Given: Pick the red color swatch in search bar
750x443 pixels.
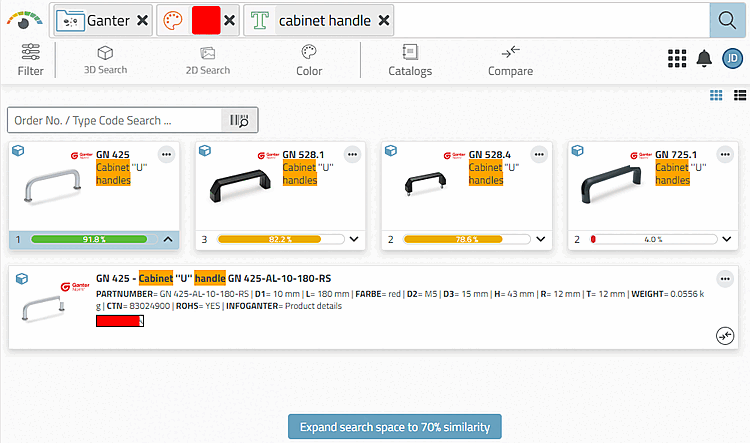Looking at the screenshot, I should coord(206,21).
